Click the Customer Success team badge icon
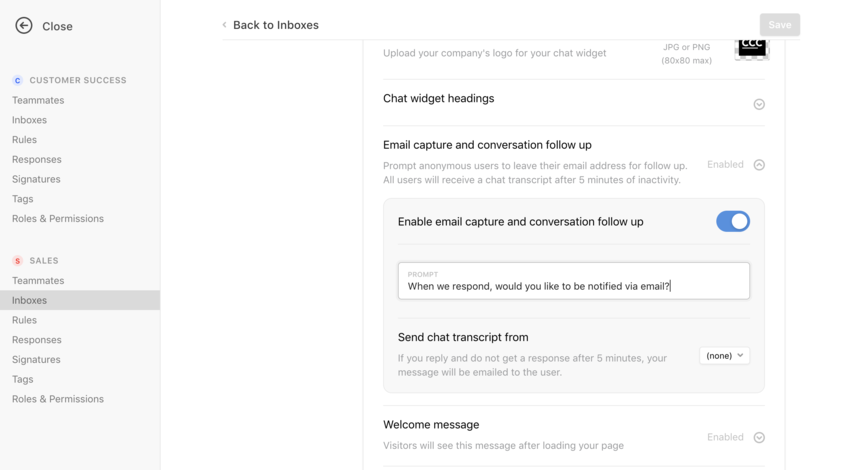860x470 pixels. pos(18,80)
